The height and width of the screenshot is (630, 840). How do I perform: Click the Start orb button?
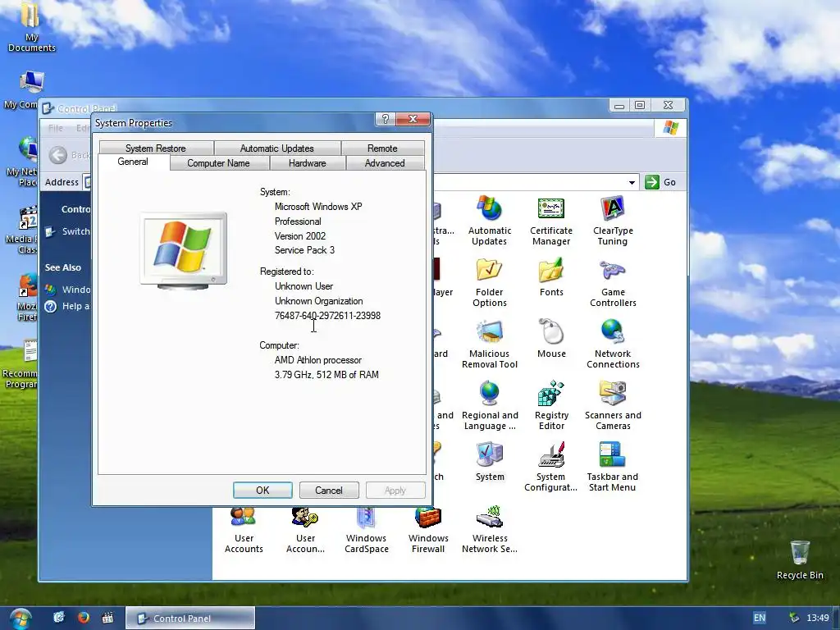(20, 619)
